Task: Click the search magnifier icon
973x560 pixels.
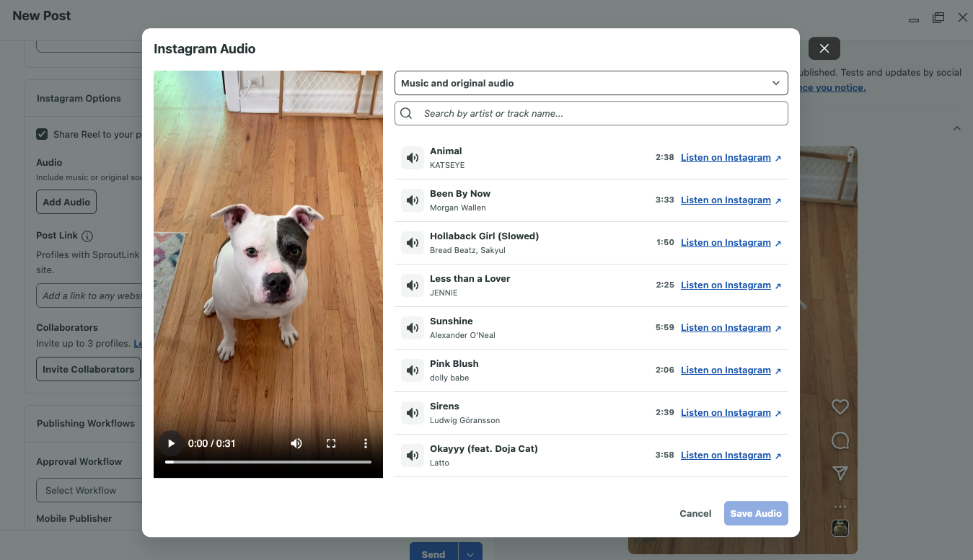Action: point(406,113)
